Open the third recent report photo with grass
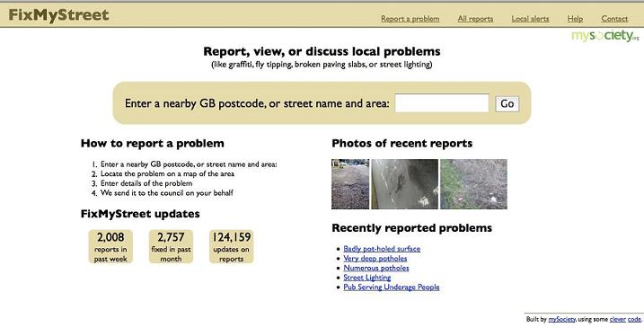This screenshot has width=644, height=336. (473, 184)
